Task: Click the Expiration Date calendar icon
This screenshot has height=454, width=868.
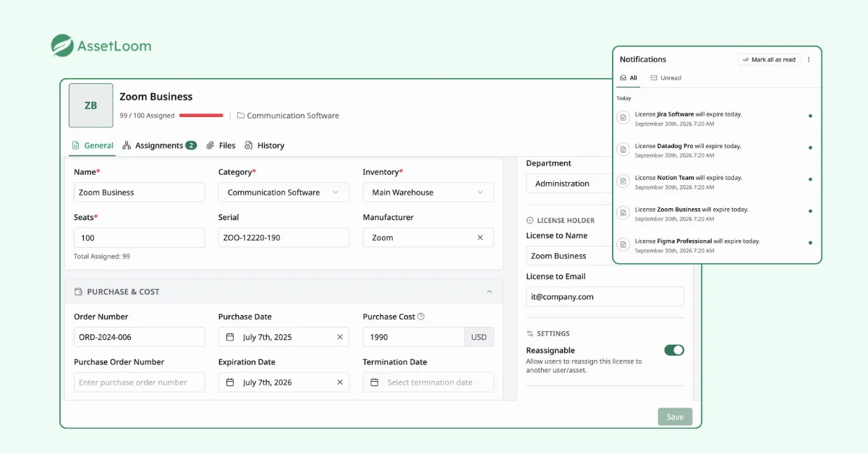Action: [230, 382]
